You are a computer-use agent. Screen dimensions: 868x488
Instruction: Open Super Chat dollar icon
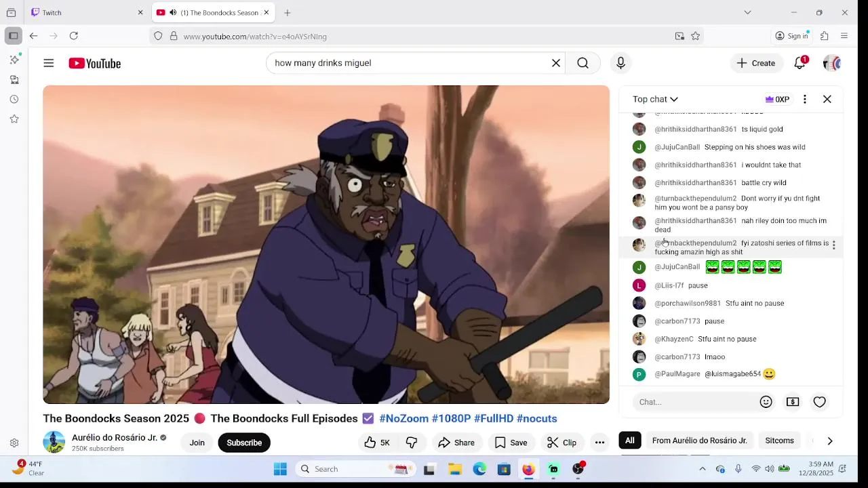[792, 402]
